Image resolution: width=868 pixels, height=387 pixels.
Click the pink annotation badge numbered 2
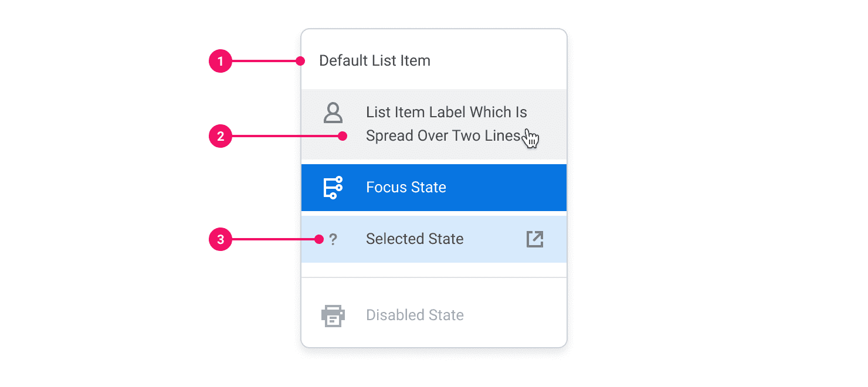pos(221,137)
